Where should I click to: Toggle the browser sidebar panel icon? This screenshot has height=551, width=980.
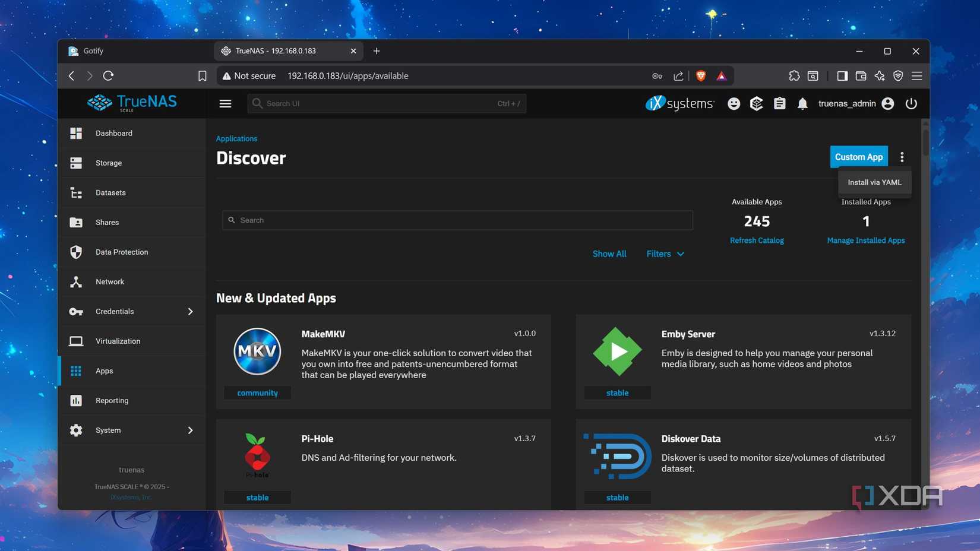pos(842,75)
